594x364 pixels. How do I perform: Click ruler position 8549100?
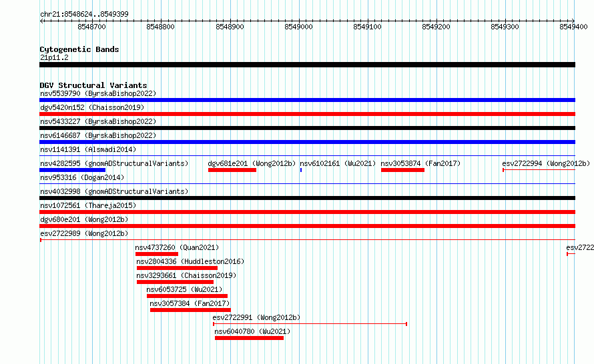tap(368, 27)
